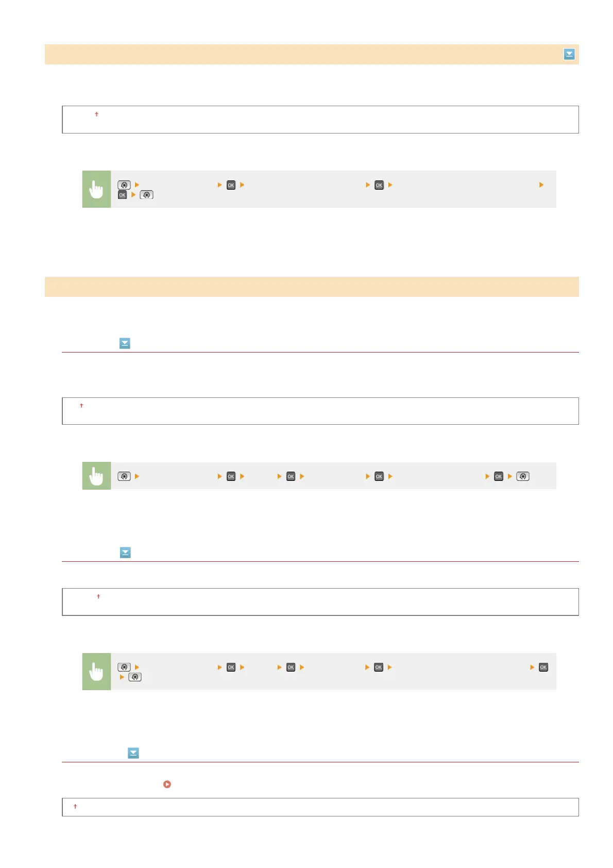This screenshot has width=613, height=868.
Task: Select the hand icon in the middle procedure strip
Action: (x=96, y=476)
